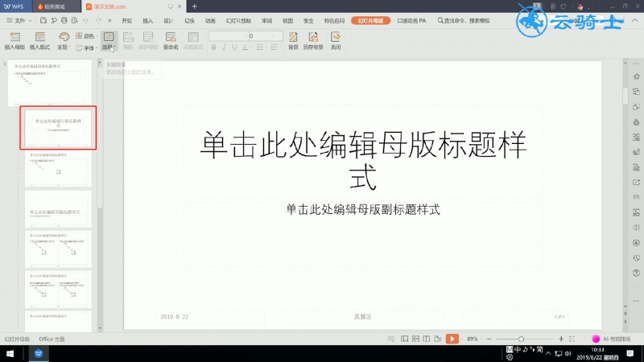Viewport: 644px width, 362px height.
Task: Click the command search box
Action: pyautogui.click(x=464, y=21)
